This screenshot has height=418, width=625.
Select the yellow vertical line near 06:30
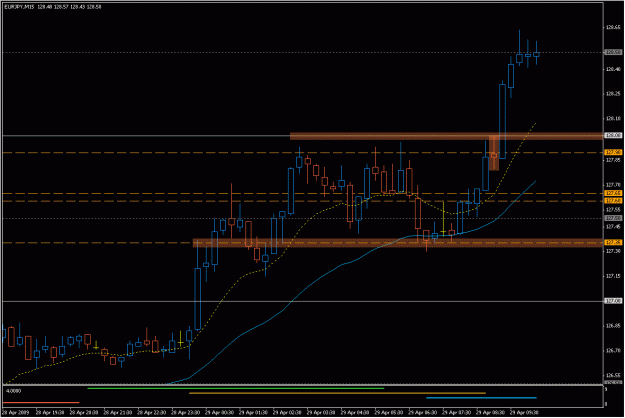(x=443, y=217)
